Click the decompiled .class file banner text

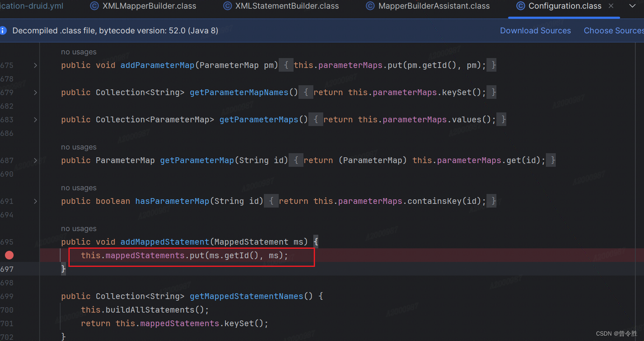(115, 30)
